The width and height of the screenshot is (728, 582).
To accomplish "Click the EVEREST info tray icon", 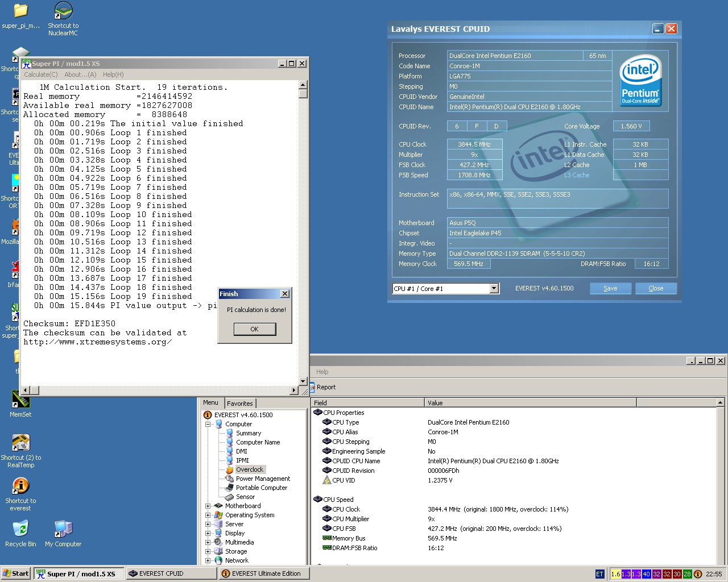I will 698,574.
